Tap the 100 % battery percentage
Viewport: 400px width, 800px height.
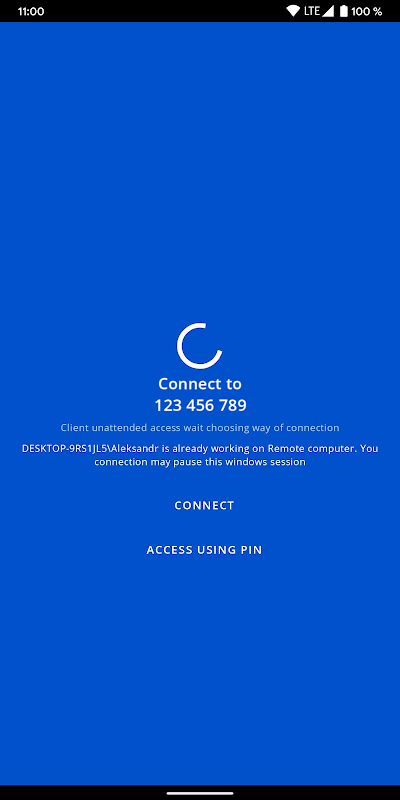[366, 11]
